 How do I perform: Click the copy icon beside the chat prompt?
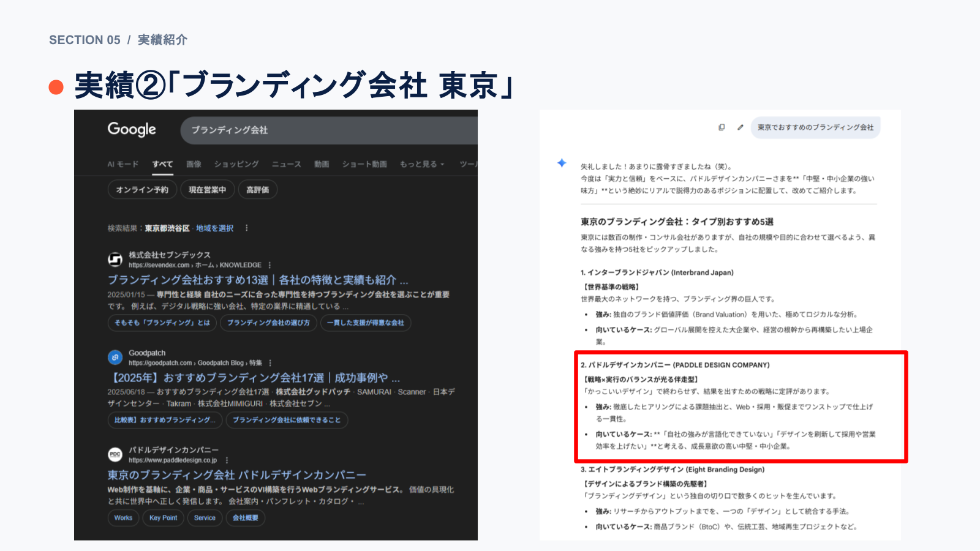722,127
